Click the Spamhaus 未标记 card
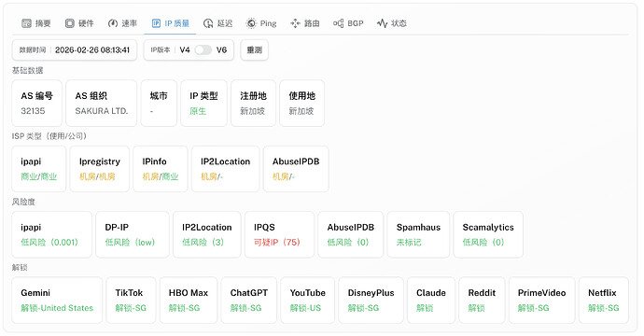Image resolution: width=644 pixels, height=336 pixels. coord(418,234)
